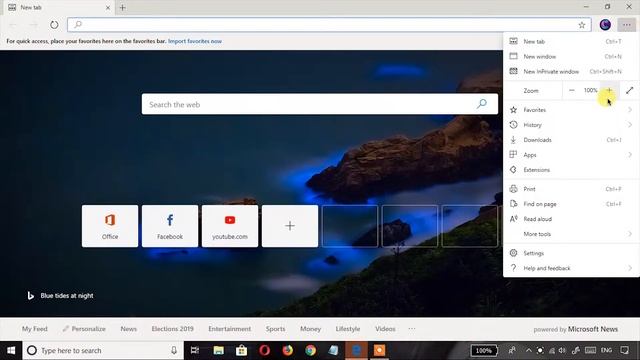
Task: Click the browser refresh button
Action: [54, 25]
